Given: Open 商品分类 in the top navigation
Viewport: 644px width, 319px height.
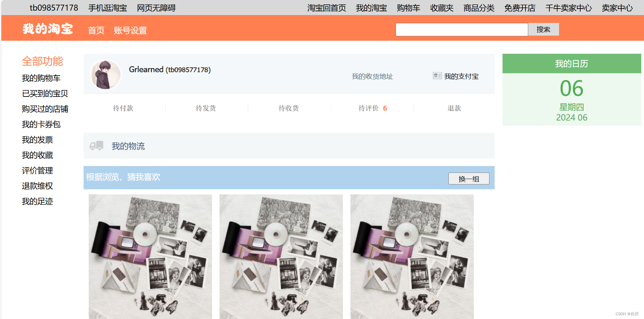Looking at the screenshot, I should (479, 8).
